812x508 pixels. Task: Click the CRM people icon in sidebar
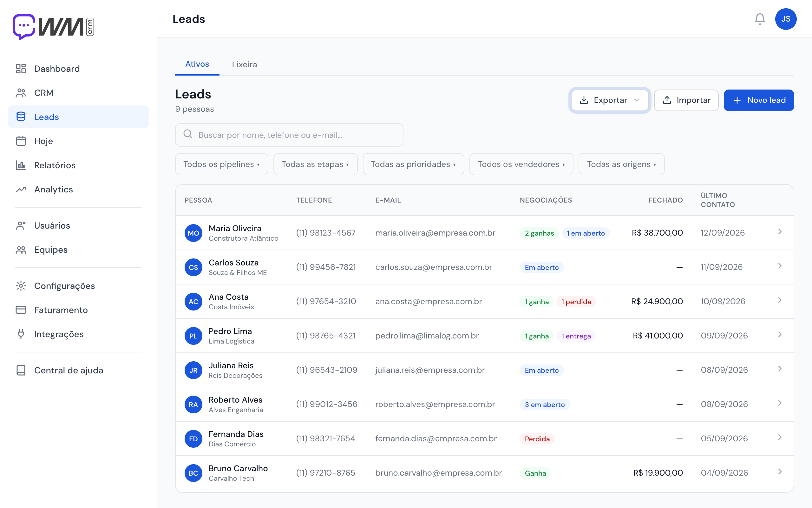point(21,93)
